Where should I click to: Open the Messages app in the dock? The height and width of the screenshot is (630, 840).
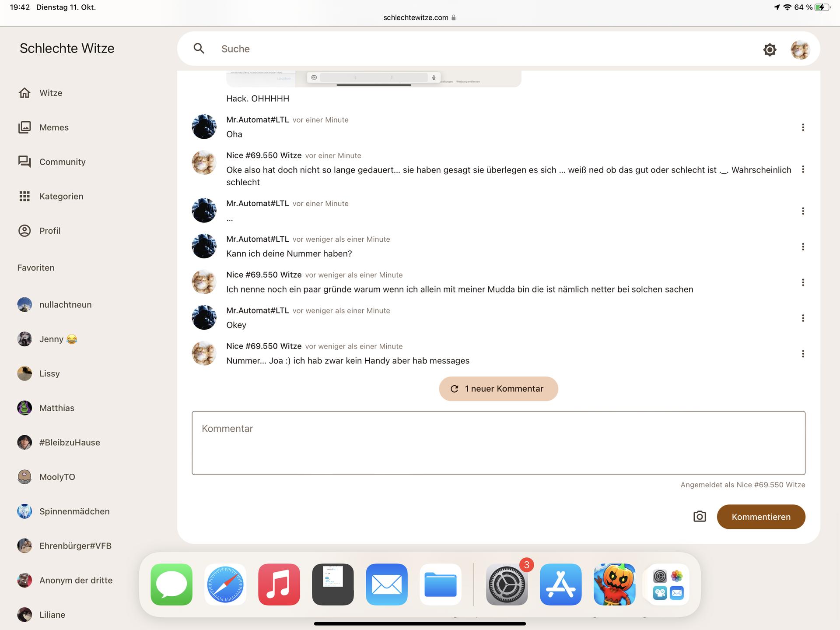click(171, 584)
